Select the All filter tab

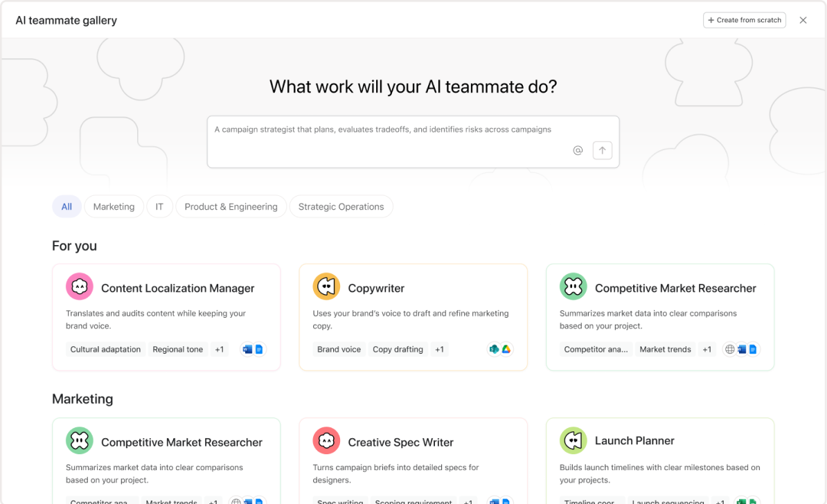click(66, 206)
